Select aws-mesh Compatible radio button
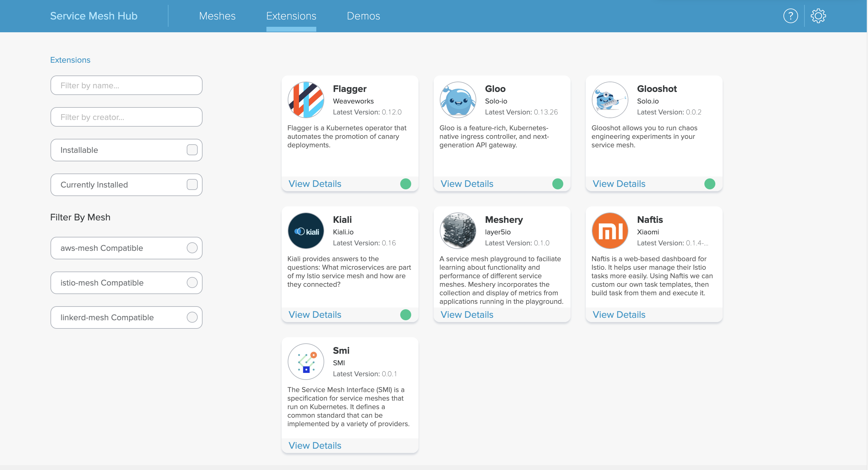 coord(192,248)
